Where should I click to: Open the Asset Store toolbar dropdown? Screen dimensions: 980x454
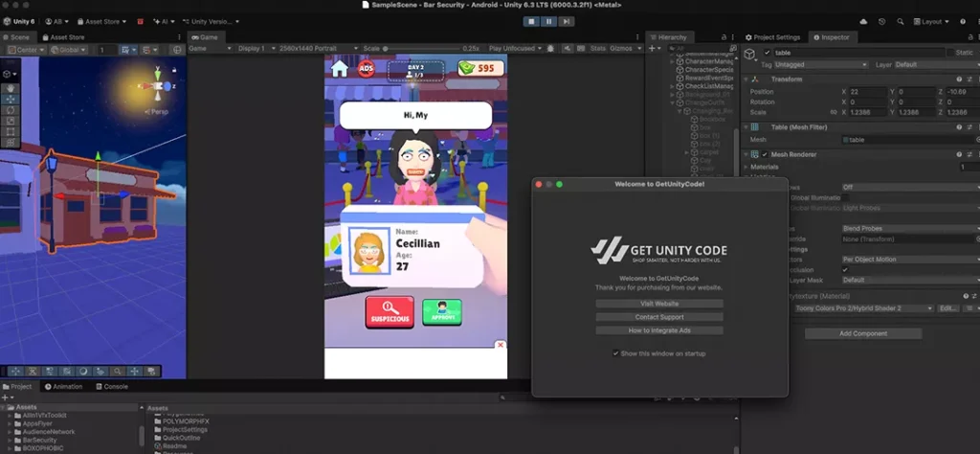pos(100,21)
